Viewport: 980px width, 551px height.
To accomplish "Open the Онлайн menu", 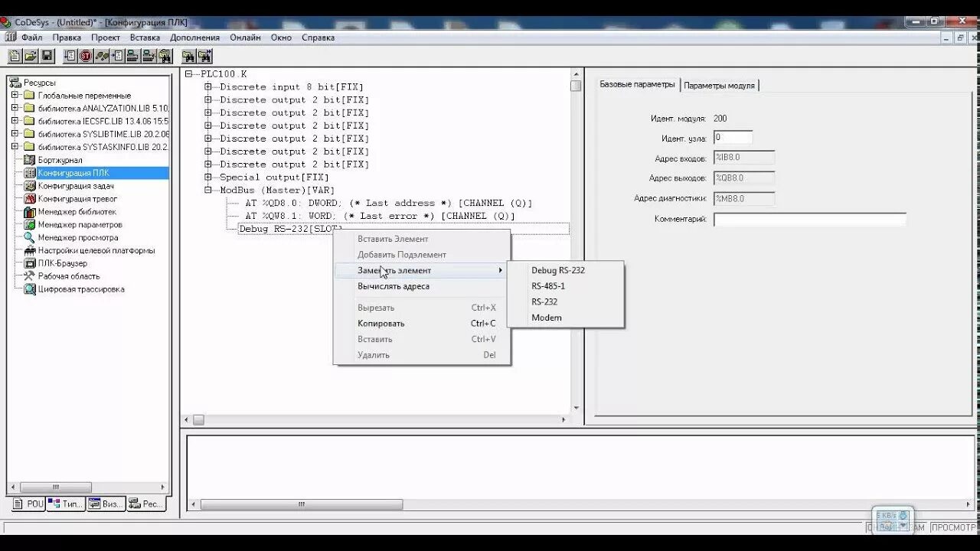I will coord(245,37).
